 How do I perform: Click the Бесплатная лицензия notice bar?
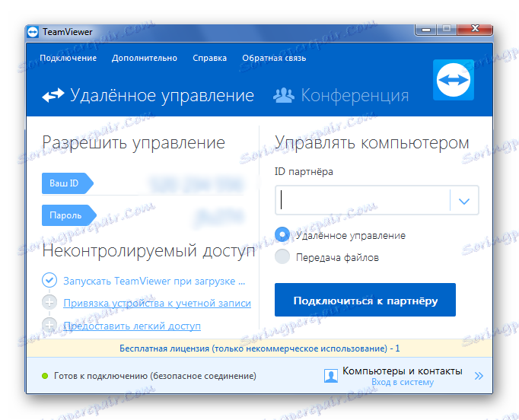pos(259,348)
